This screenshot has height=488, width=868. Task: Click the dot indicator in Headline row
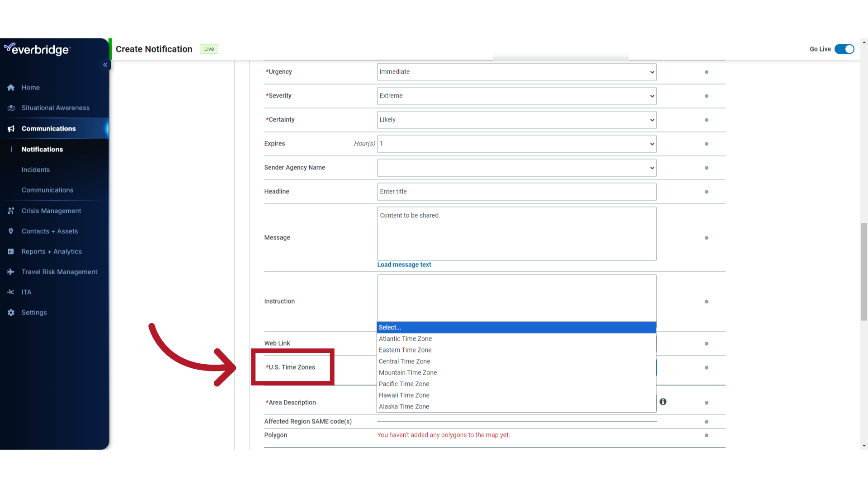click(x=706, y=192)
